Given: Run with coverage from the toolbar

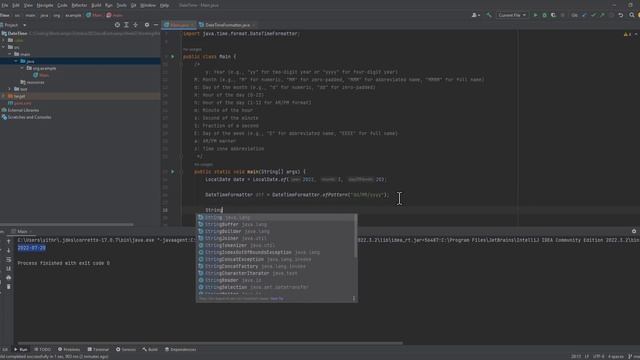Looking at the screenshot, I should (553, 15).
